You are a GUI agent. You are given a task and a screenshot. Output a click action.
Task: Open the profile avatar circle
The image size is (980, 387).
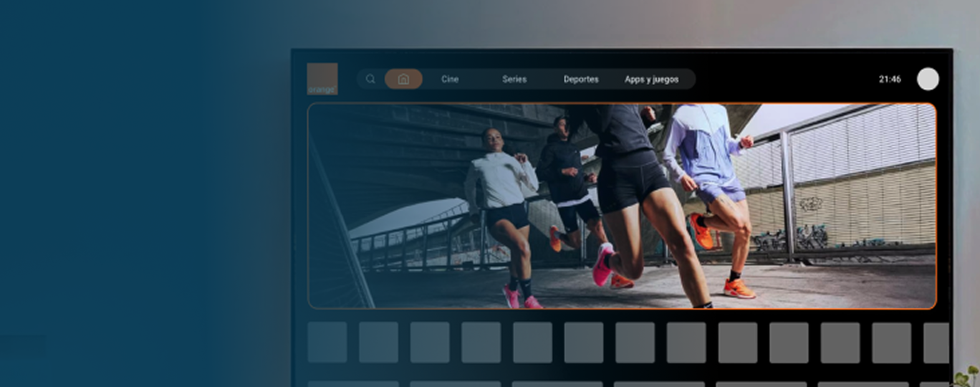click(x=928, y=79)
